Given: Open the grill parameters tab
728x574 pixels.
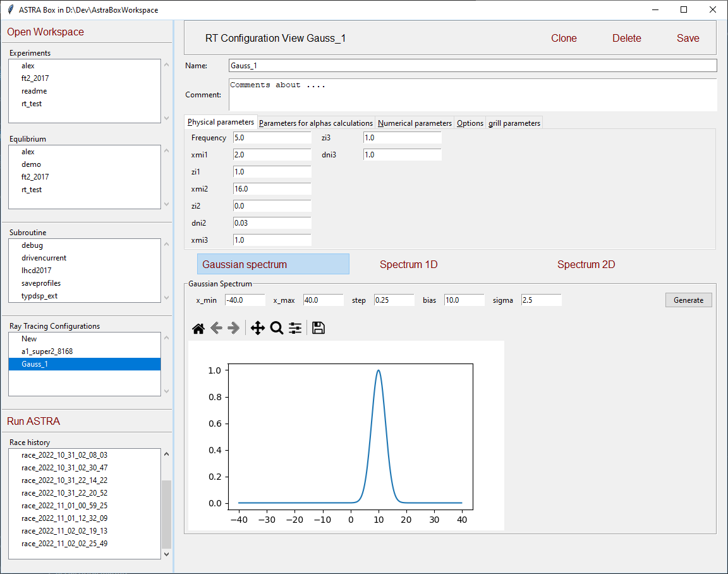Looking at the screenshot, I should tap(514, 123).
